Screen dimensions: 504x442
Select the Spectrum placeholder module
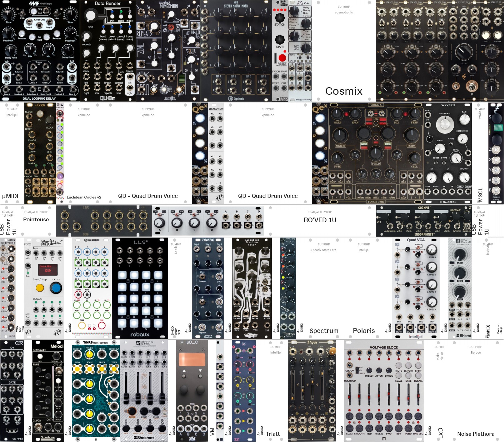click(x=324, y=288)
